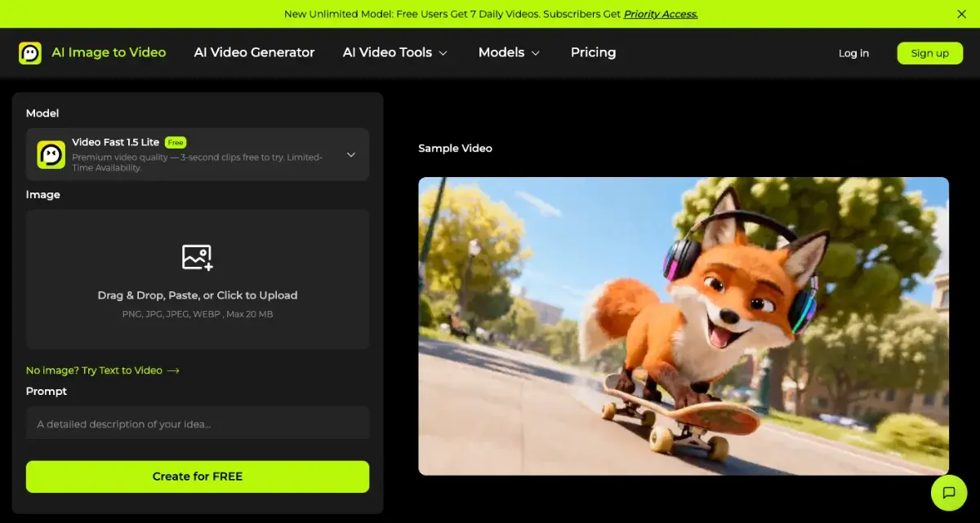Click into the Prompt description field
The width and height of the screenshot is (980, 523).
coord(198,424)
